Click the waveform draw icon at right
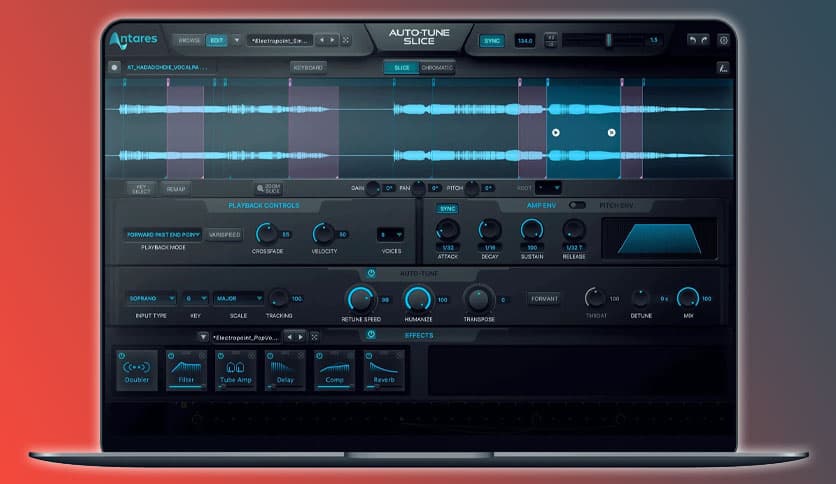 (723, 68)
